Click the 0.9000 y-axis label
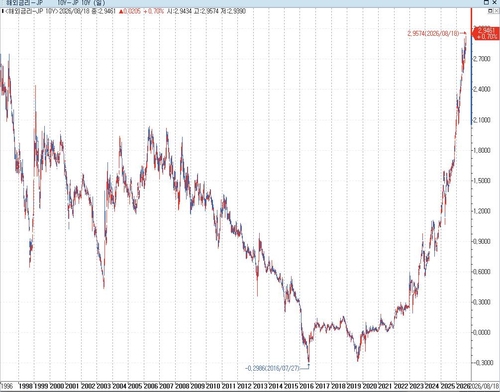Viewport: 500px width, 392px height. point(482,241)
